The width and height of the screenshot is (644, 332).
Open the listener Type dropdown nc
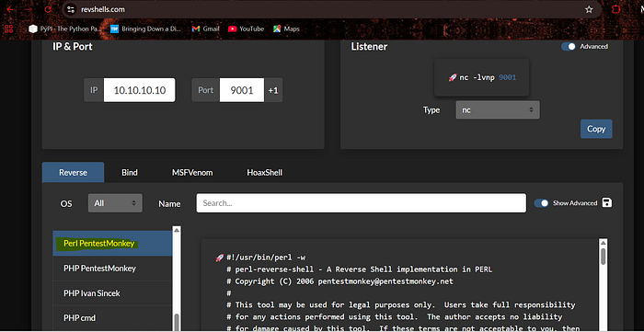pos(498,110)
